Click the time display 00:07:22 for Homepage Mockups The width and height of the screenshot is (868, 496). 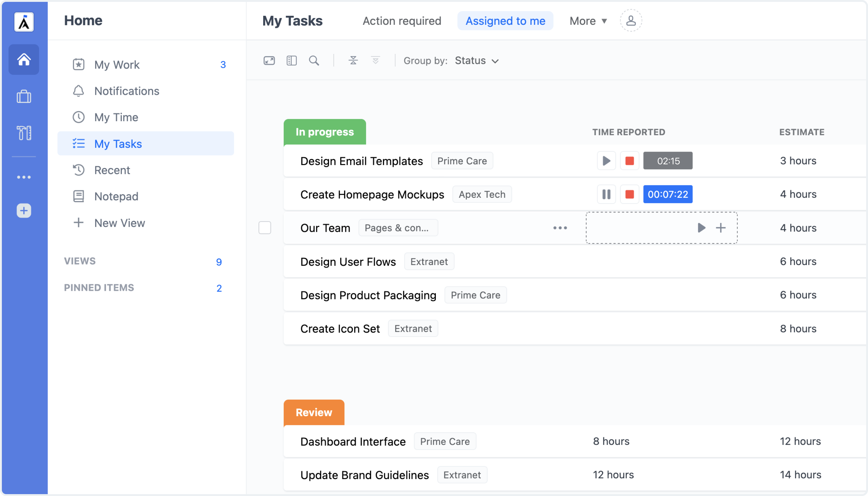(668, 194)
